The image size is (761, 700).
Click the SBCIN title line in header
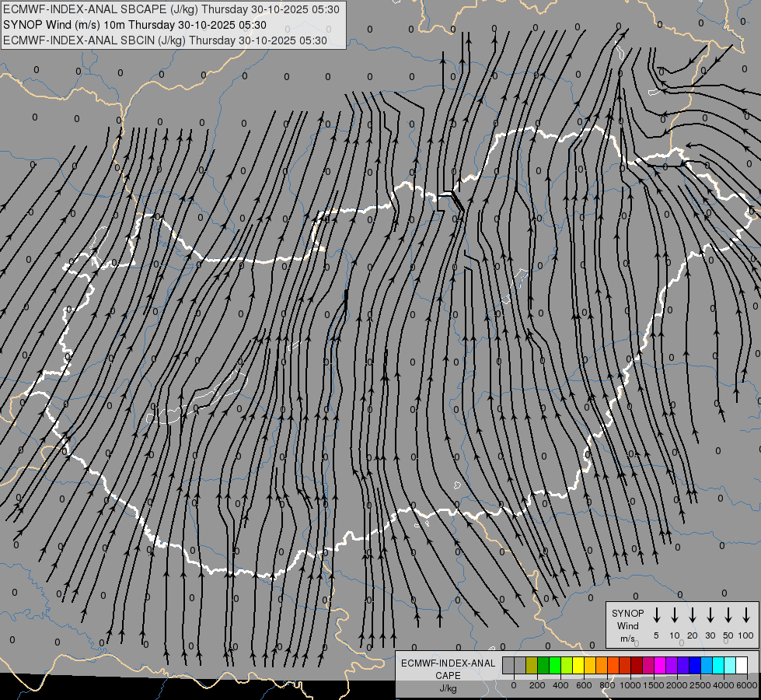tap(165, 40)
